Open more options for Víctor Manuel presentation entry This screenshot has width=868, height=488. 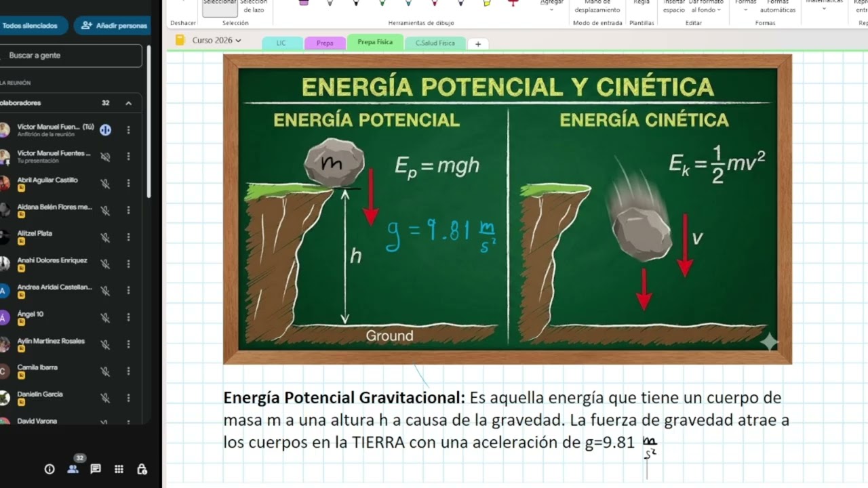[128, 157]
